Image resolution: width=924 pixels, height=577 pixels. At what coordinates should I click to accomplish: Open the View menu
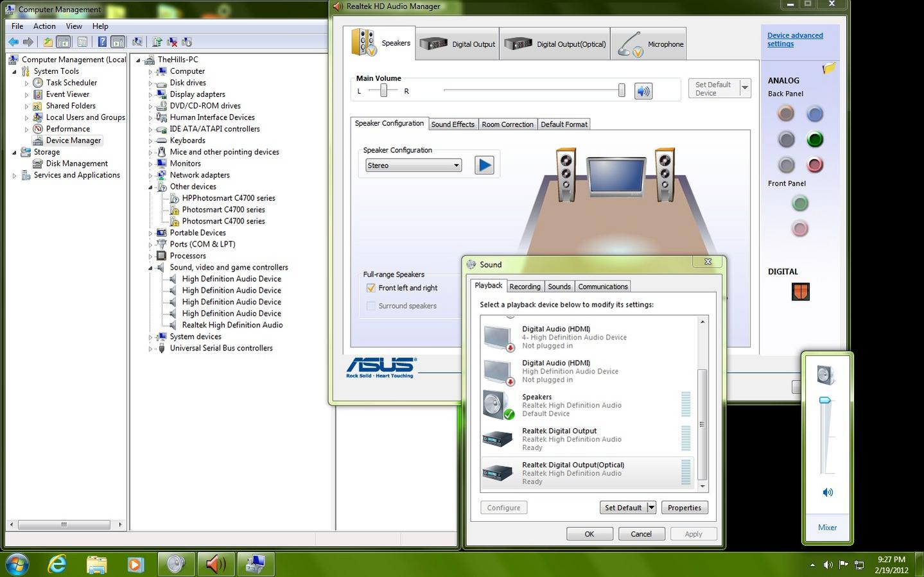tap(74, 26)
